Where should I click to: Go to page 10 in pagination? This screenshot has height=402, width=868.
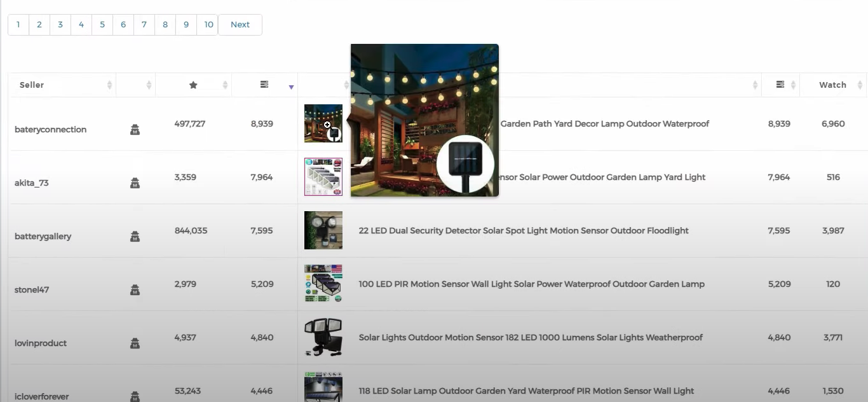point(208,25)
